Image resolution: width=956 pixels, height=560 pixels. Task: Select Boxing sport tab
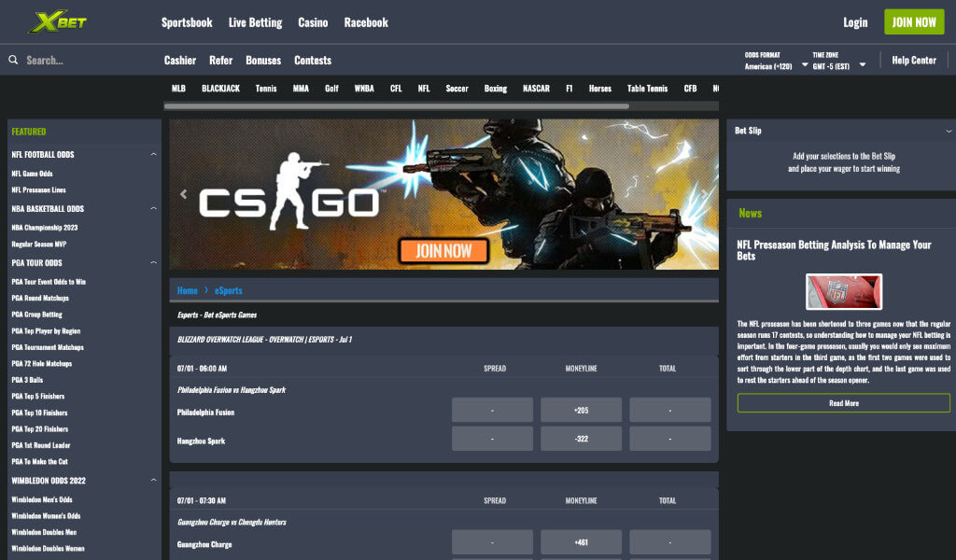(496, 89)
